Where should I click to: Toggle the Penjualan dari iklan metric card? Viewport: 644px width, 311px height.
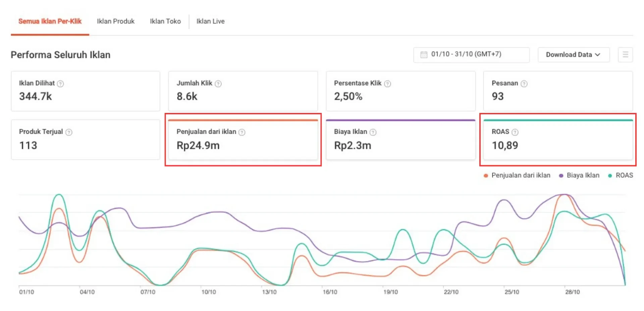(x=243, y=140)
